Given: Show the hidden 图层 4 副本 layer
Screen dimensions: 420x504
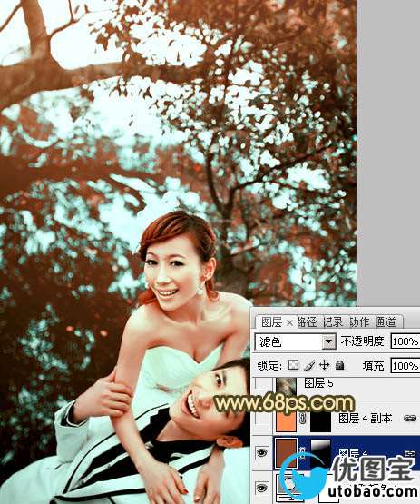Looking at the screenshot, I should point(262,418).
